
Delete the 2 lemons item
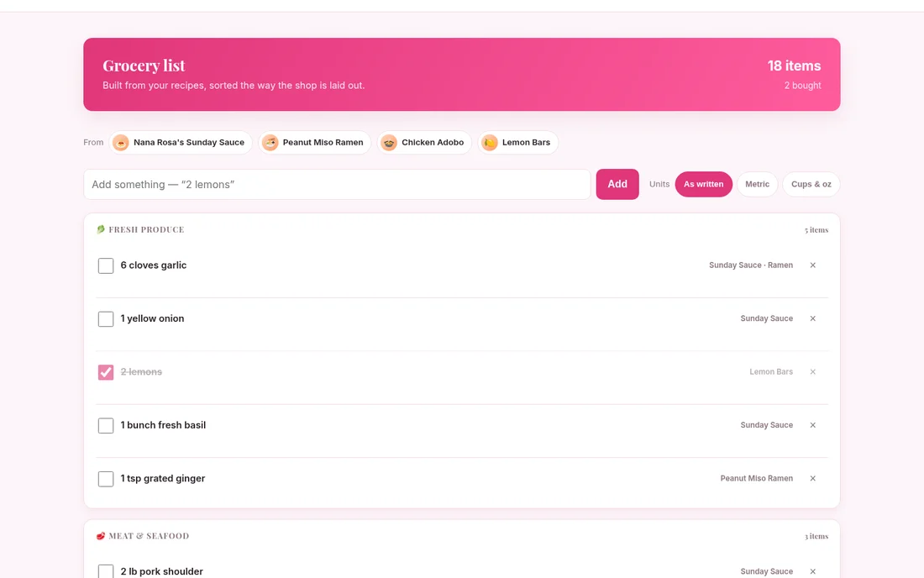(812, 372)
